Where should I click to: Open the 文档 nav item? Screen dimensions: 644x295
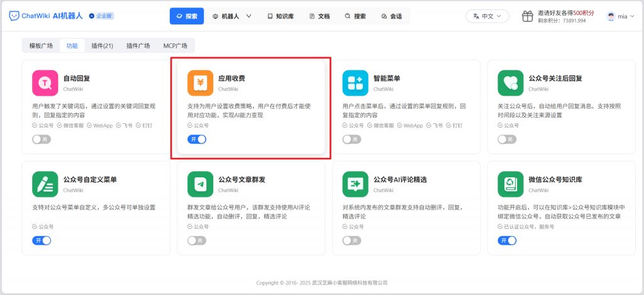click(x=319, y=16)
